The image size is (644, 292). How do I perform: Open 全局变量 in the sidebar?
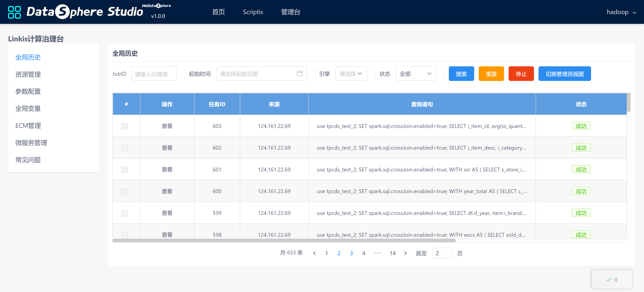[28, 108]
